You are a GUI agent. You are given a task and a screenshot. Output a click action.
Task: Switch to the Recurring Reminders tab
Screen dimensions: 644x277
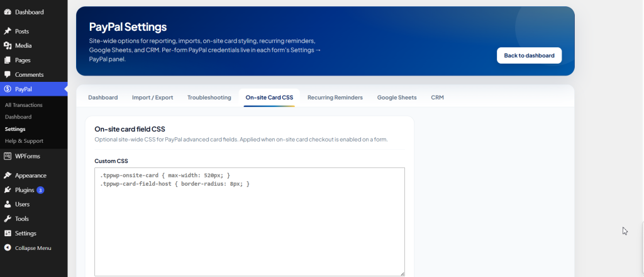(335, 98)
